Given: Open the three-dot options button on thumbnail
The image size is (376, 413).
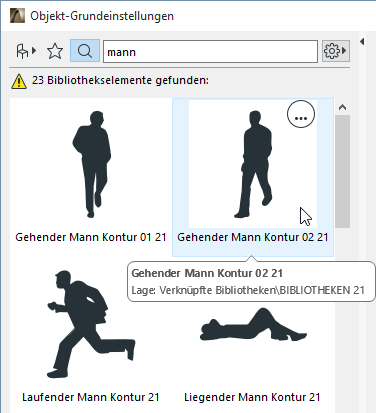Looking at the screenshot, I should pos(301,114).
